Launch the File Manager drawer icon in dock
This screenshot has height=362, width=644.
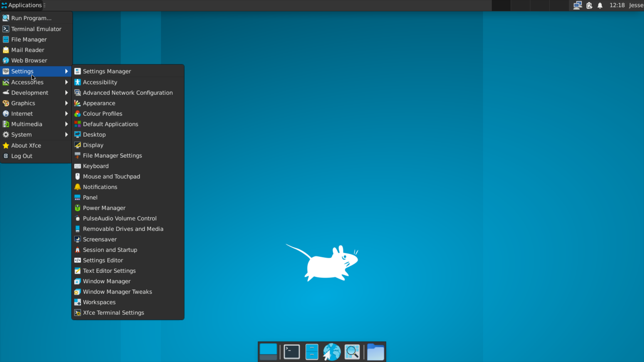coord(312,352)
